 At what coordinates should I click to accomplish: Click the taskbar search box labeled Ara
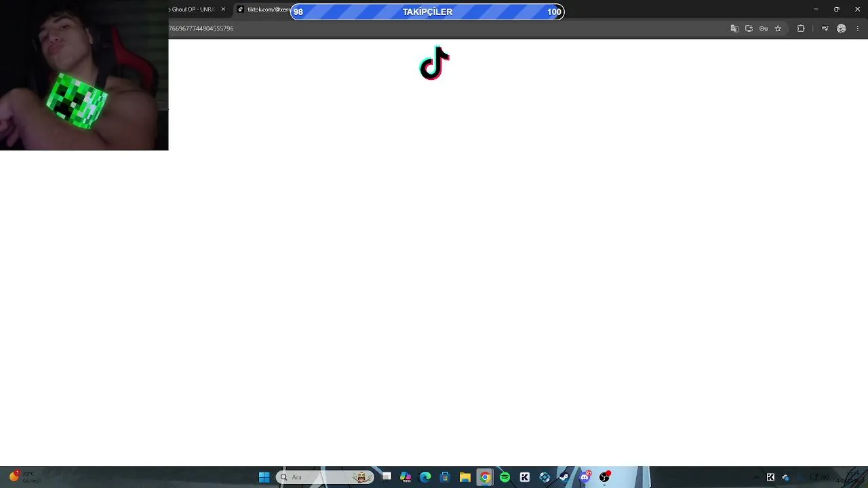tap(325, 477)
